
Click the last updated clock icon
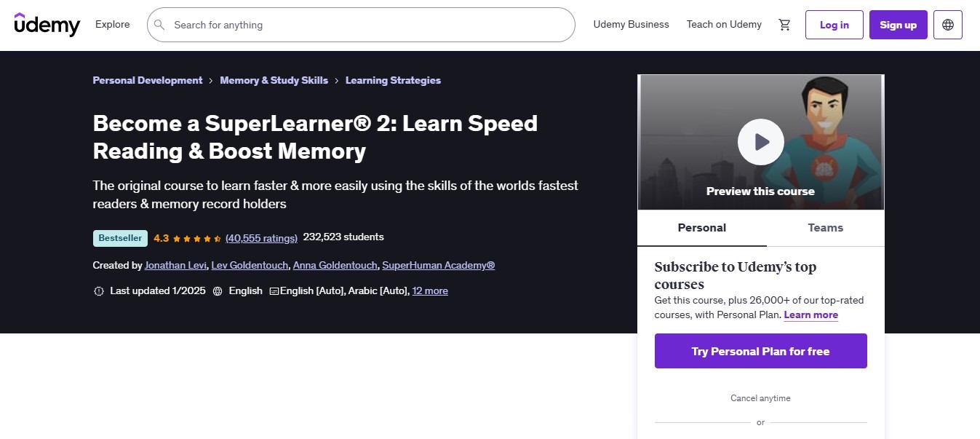[x=99, y=290]
